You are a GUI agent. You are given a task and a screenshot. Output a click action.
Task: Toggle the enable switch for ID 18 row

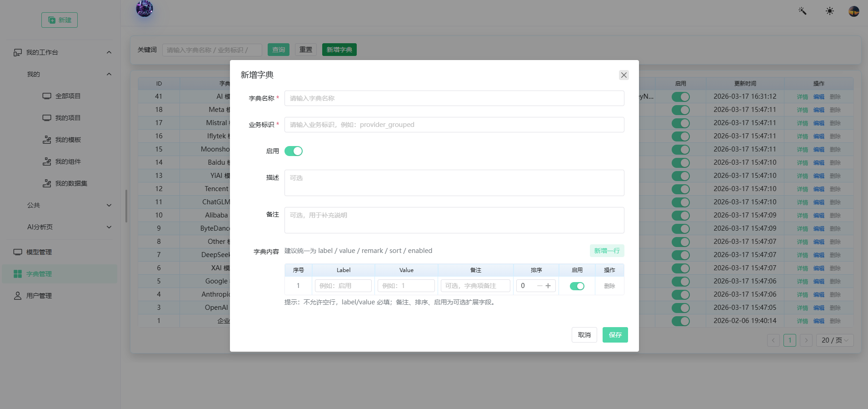(681, 110)
